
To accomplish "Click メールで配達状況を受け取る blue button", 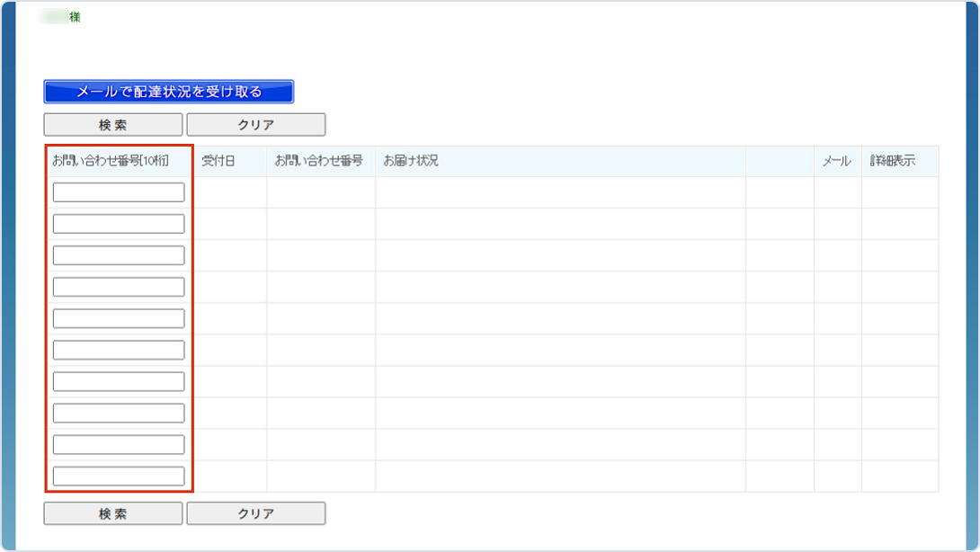I will point(169,92).
